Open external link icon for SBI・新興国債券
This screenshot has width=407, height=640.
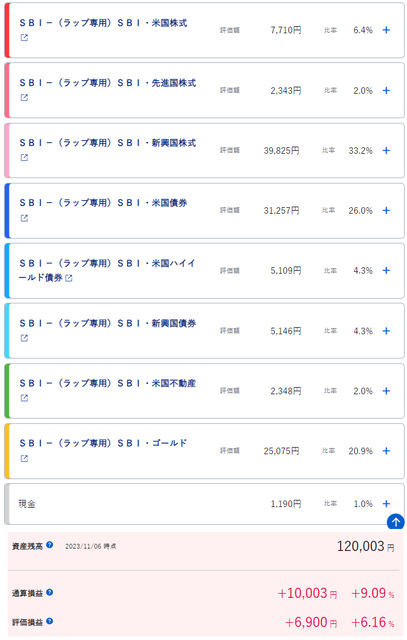click(24, 338)
